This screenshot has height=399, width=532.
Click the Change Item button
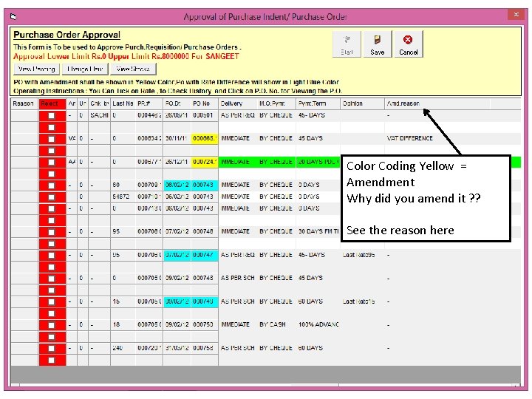pos(85,69)
